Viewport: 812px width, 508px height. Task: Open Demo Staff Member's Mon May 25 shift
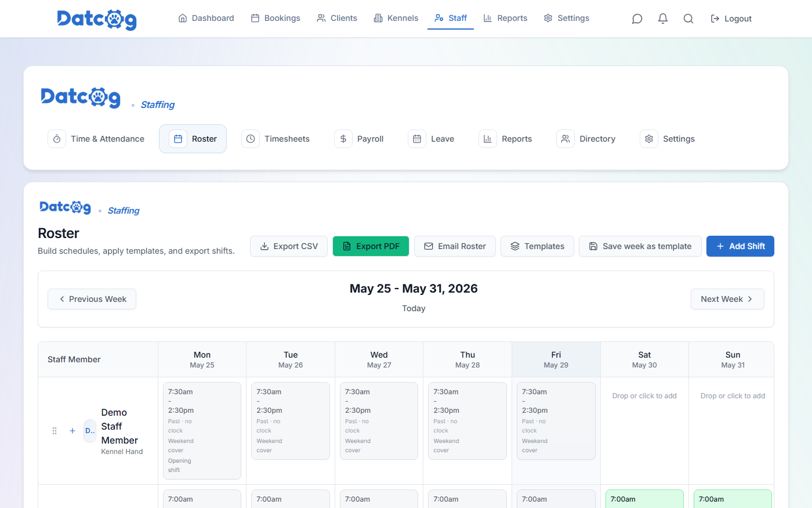[x=202, y=431]
